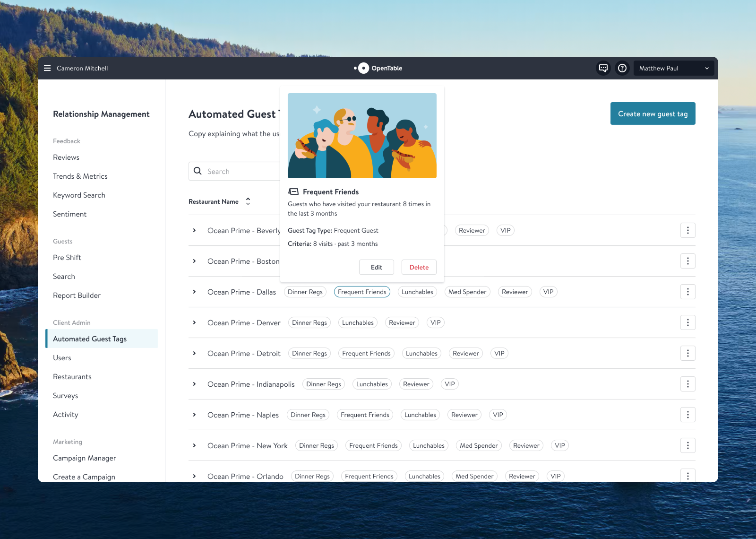Open more options for Ocean Prime - Beverly
Image resolution: width=756 pixels, height=539 pixels.
point(688,230)
